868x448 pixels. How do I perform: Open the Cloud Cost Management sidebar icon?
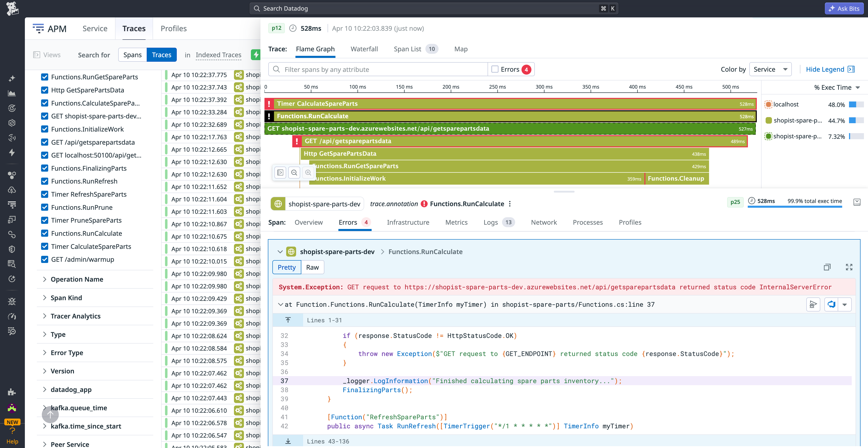pos(12,190)
